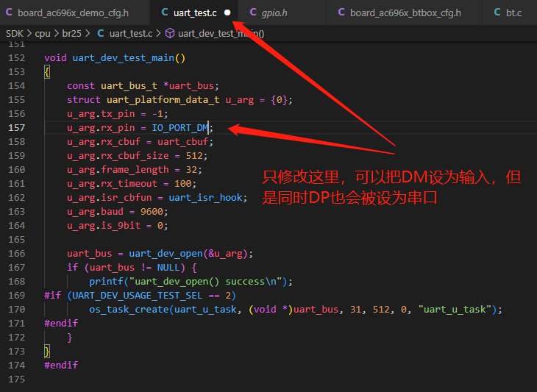Click the C icon on uart_test.c tab
The width and height of the screenshot is (537, 392).
point(165,13)
